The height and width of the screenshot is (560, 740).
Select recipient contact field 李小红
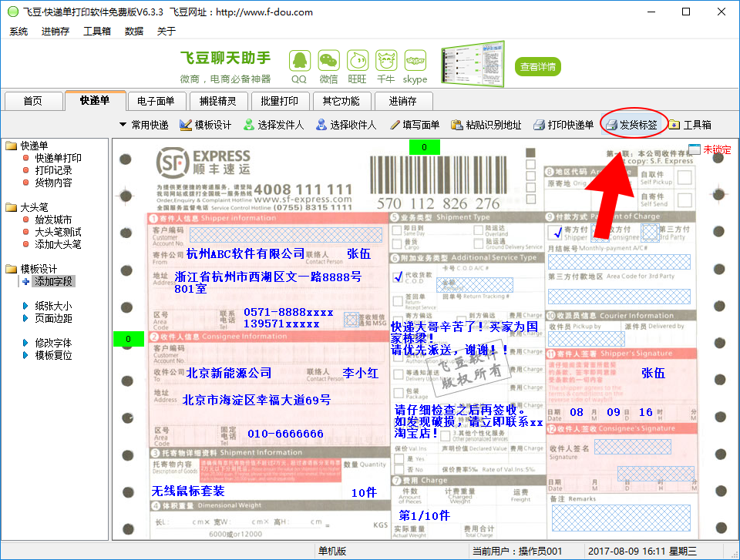[x=361, y=373]
